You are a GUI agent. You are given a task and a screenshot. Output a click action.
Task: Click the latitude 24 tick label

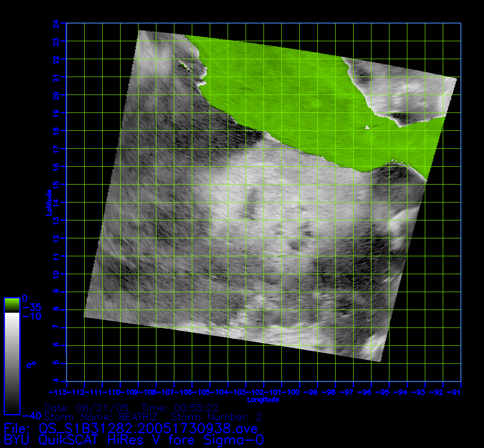click(x=62, y=23)
